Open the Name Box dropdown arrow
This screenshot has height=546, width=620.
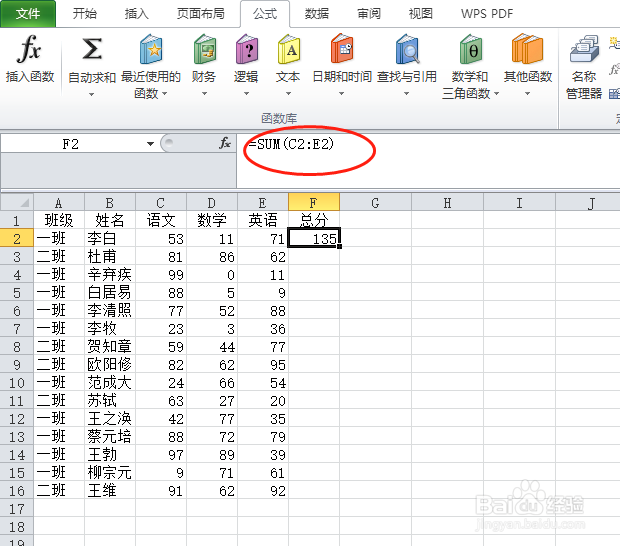click(150, 144)
